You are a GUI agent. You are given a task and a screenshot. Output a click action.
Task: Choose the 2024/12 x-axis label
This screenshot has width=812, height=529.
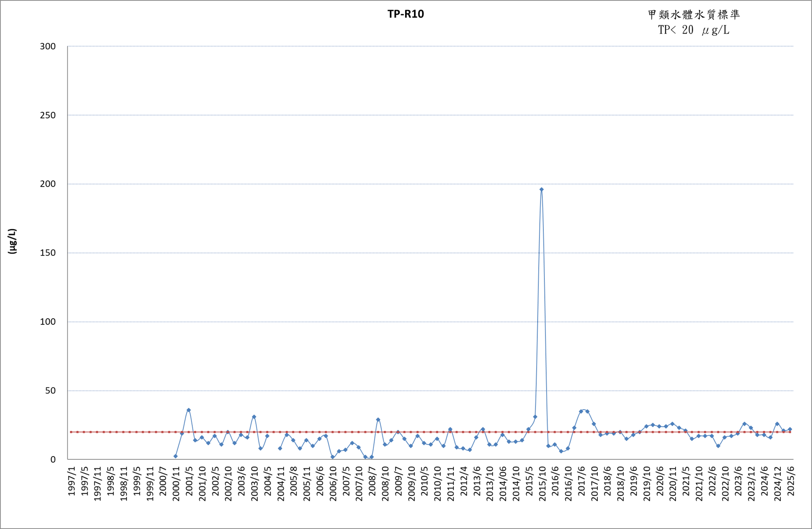point(777,484)
